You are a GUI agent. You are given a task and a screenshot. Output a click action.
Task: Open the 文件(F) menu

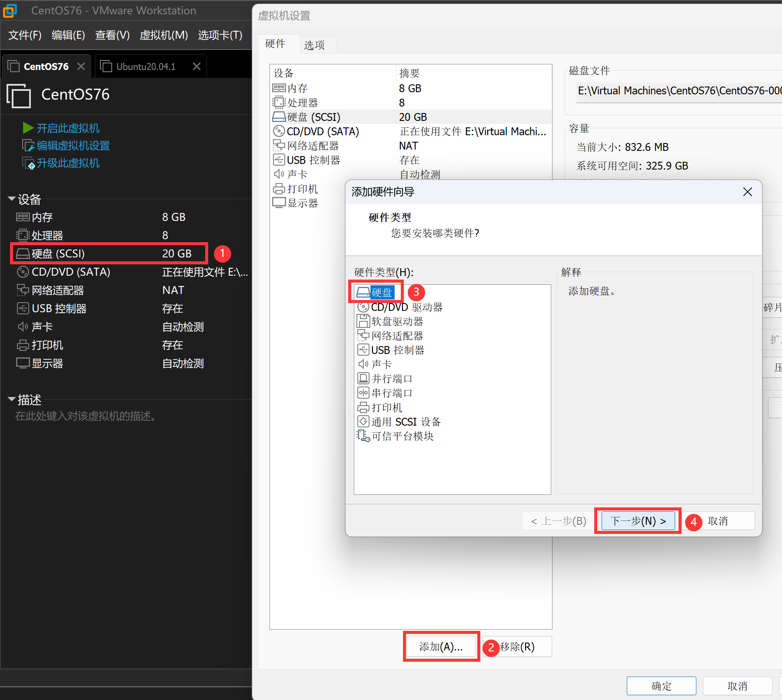pos(25,35)
